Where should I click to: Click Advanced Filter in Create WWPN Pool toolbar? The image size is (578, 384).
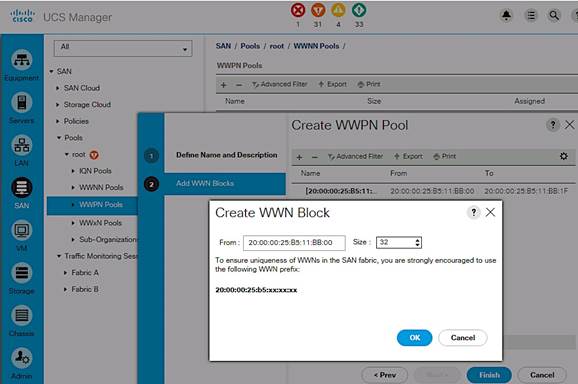(355, 157)
